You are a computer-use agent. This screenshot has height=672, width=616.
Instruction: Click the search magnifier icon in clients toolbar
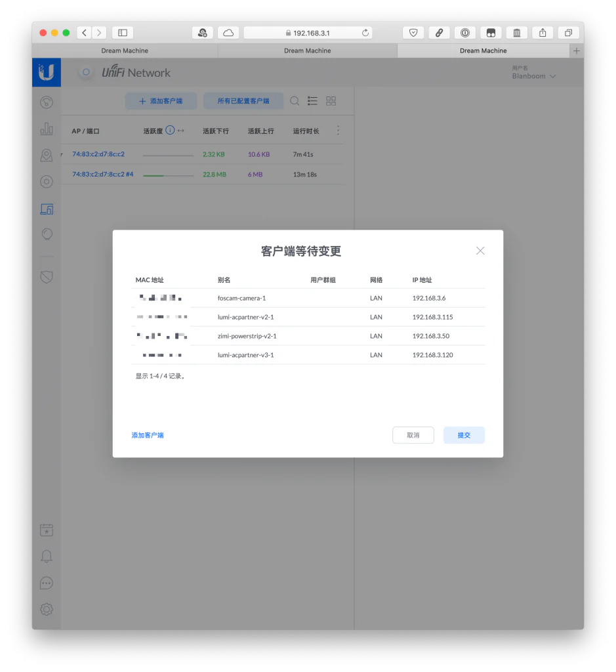[295, 101]
